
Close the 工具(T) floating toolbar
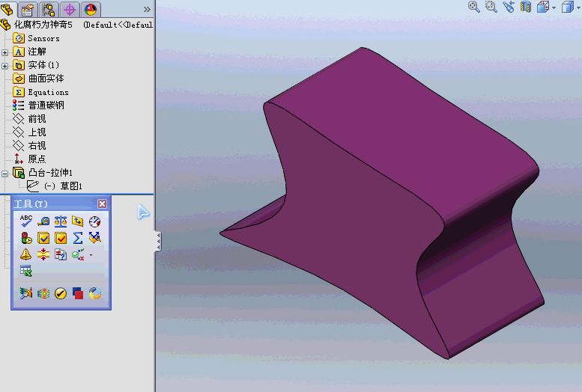(x=102, y=203)
